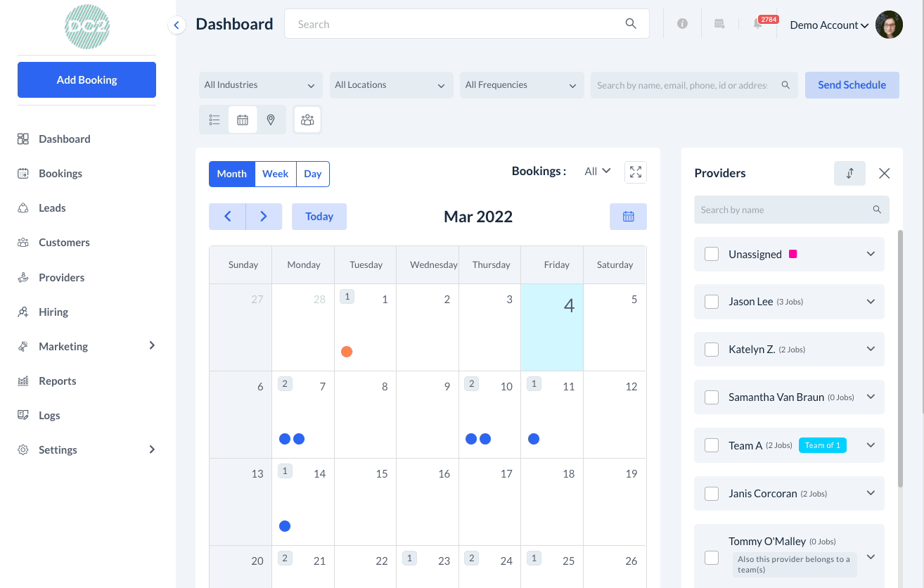924x588 pixels.
Task: Click the Hiring icon in sidebar
Action: pyautogui.click(x=23, y=312)
